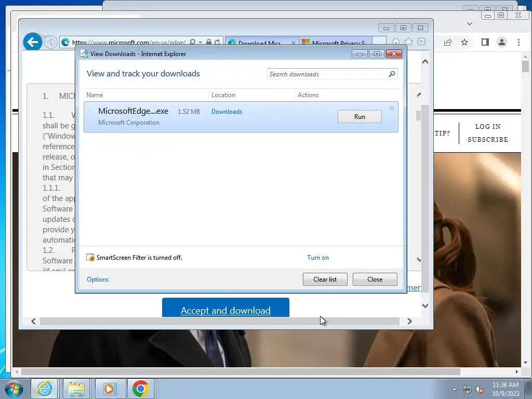The width and height of the screenshot is (532, 399).
Task: Open the Windows Start menu
Action: click(14, 389)
